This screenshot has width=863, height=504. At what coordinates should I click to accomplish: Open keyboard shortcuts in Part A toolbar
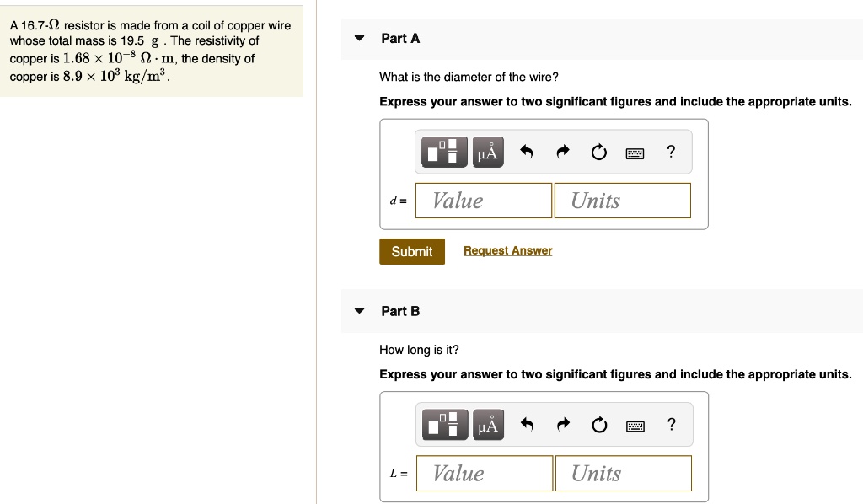pos(635,153)
